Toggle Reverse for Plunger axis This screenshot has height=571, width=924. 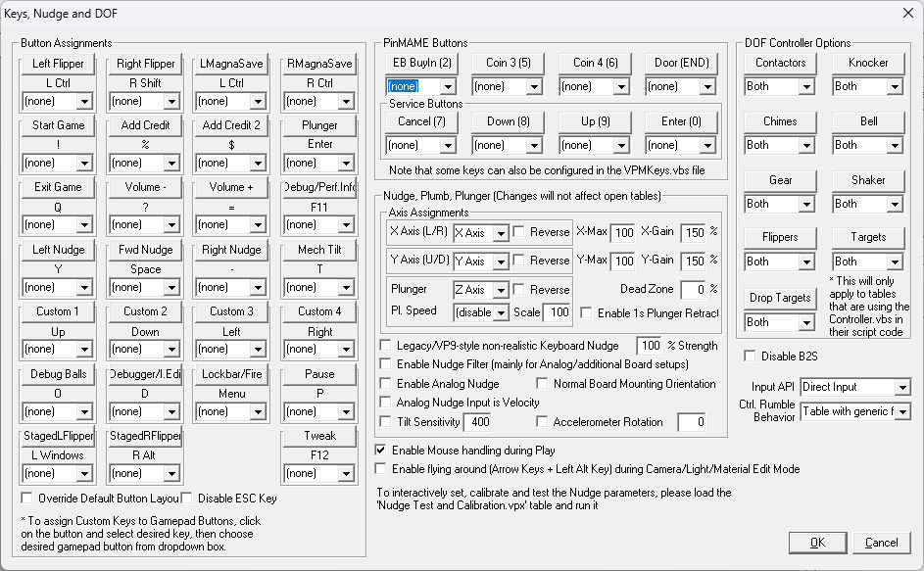pos(518,289)
